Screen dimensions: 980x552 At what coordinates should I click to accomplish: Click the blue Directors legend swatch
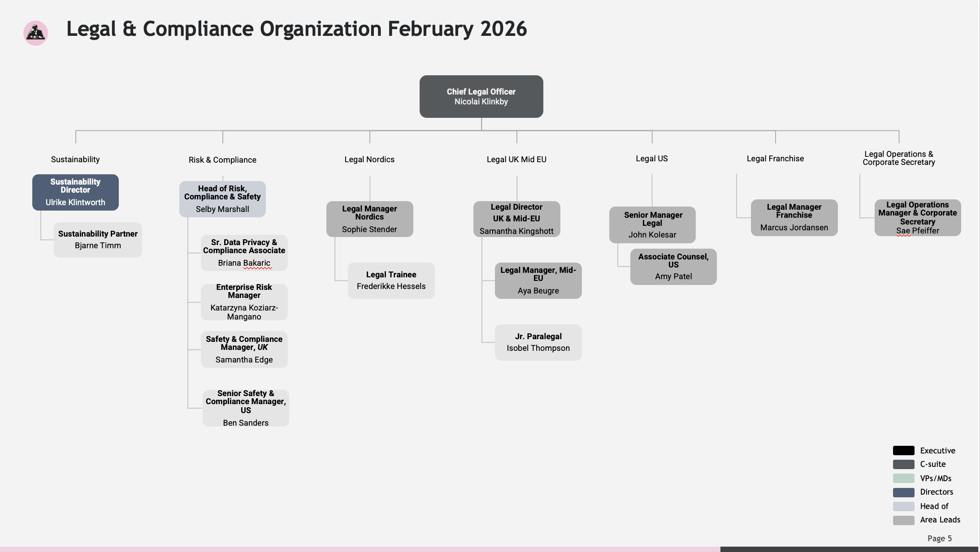tap(903, 492)
